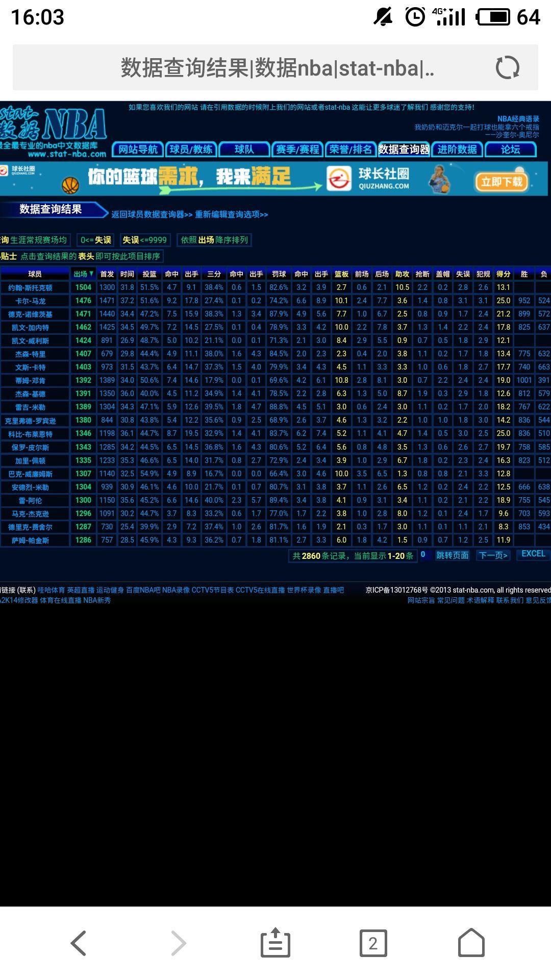The height and width of the screenshot is (980, 551).
Task: Sort by 首发 column header
Action: (107, 274)
